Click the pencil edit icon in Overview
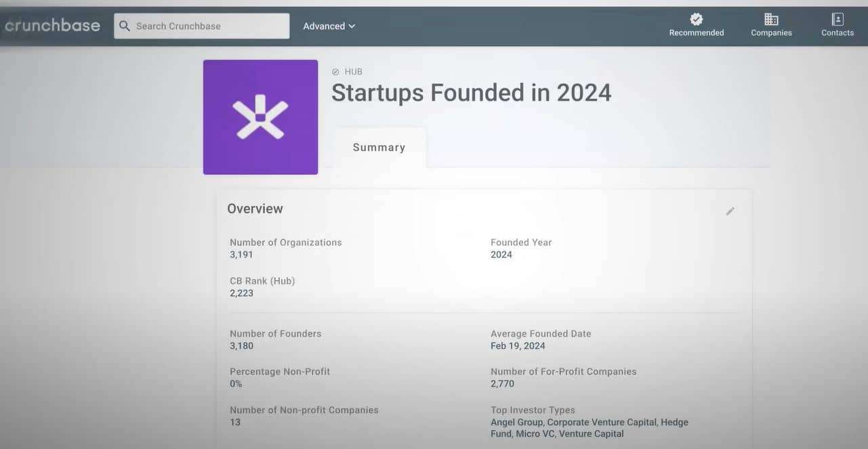This screenshot has height=449, width=868. [730, 211]
